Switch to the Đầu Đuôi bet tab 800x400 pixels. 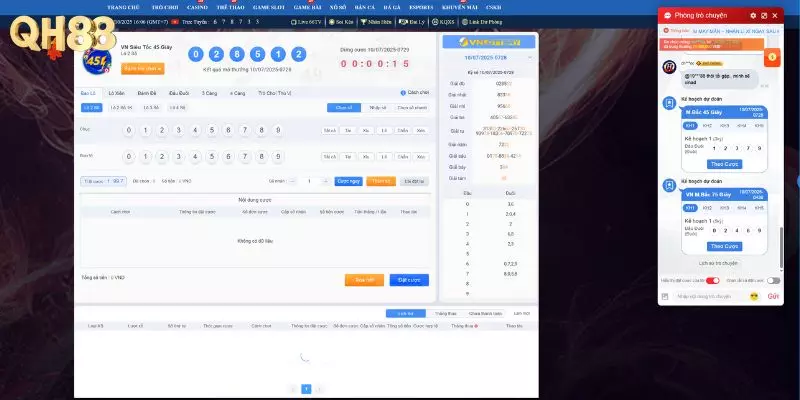point(179,93)
